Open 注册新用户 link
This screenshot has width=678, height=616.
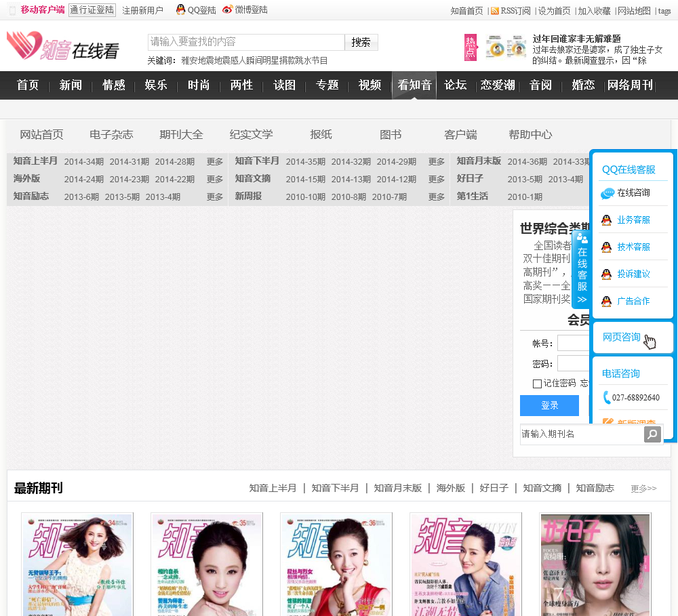[x=142, y=10]
